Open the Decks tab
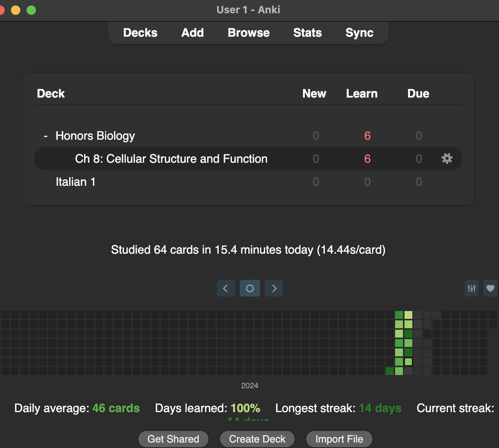Screen dimensions: 499x448 140,33
